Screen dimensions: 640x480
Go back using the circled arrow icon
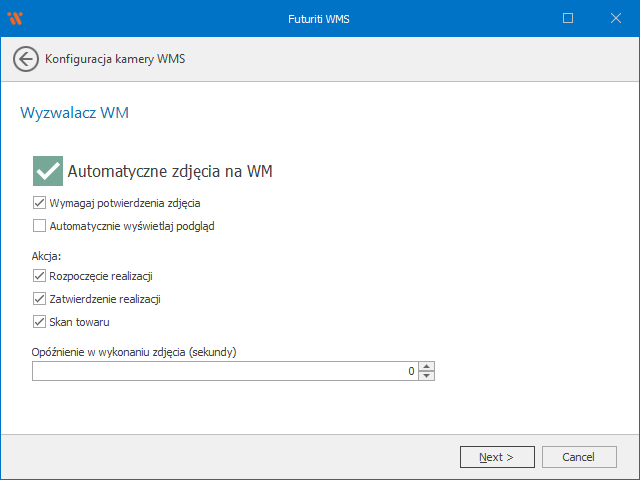(26, 59)
